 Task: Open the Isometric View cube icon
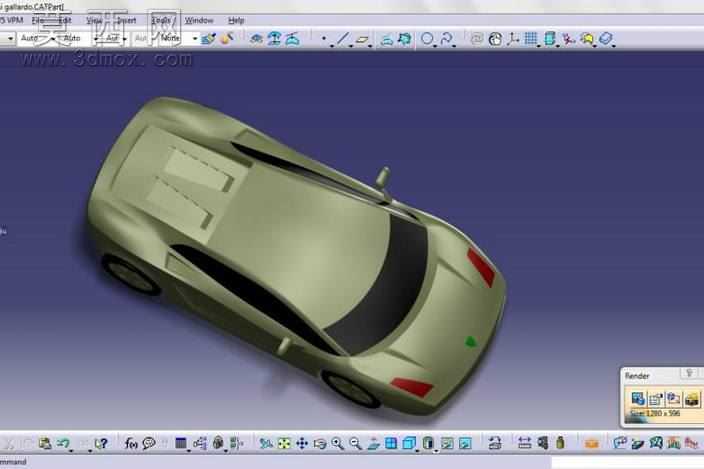pyautogui.click(x=409, y=444)
